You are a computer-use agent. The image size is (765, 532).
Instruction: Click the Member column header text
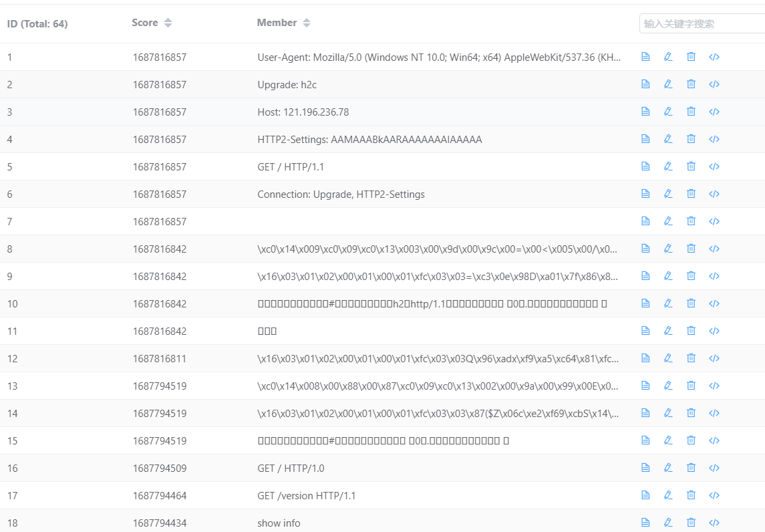pos(277,23)
